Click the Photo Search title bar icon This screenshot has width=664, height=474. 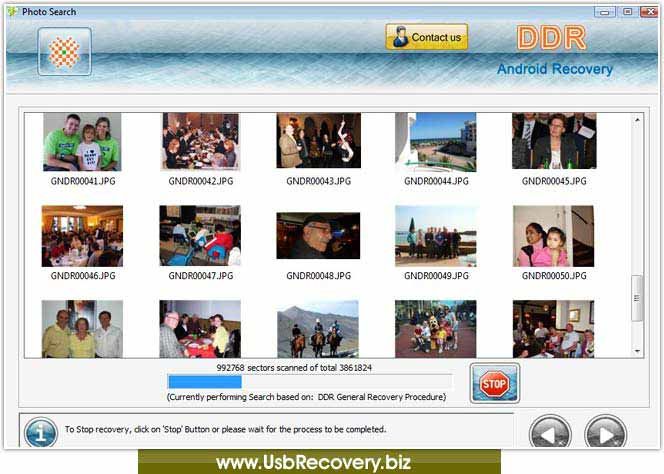(13, 11)
